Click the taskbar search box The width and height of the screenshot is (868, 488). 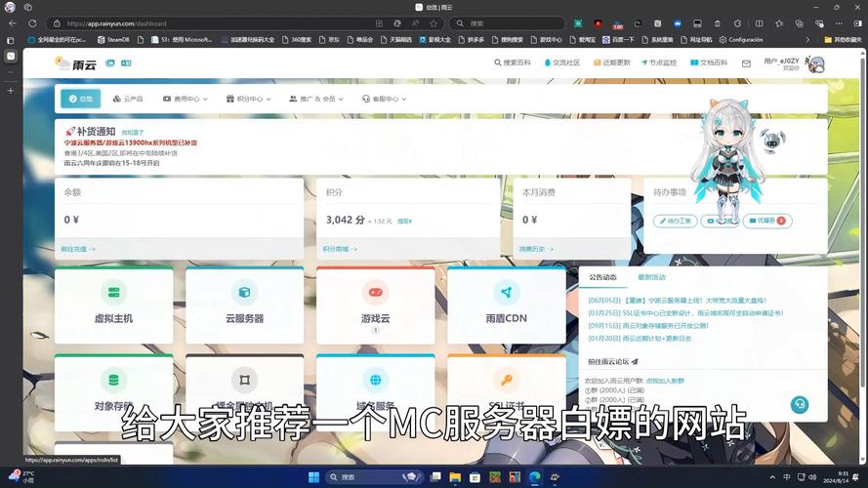click(x=374, y=477)
